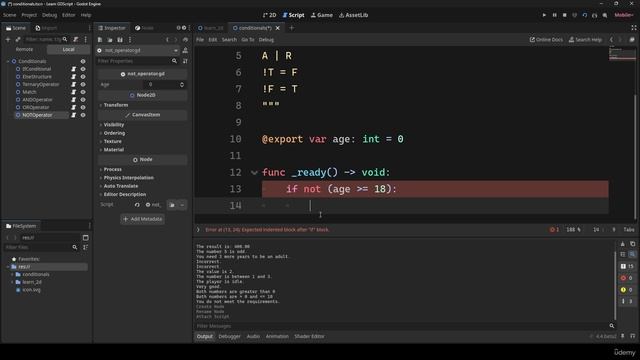Pause the running project
640x360 pixels.
click(554, 15)
